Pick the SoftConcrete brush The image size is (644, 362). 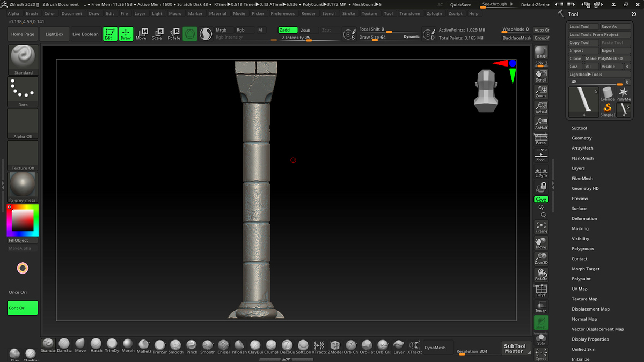[x=303, y=346]
